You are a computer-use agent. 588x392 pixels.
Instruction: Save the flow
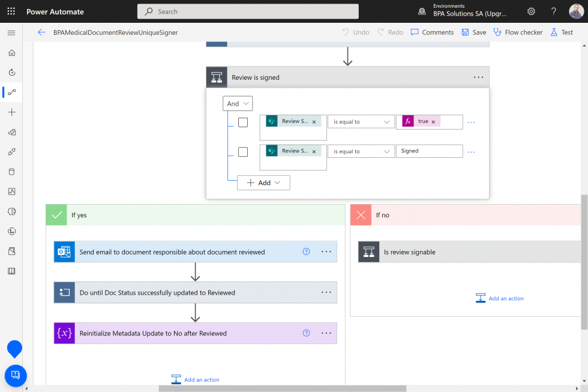coord(473,32)
